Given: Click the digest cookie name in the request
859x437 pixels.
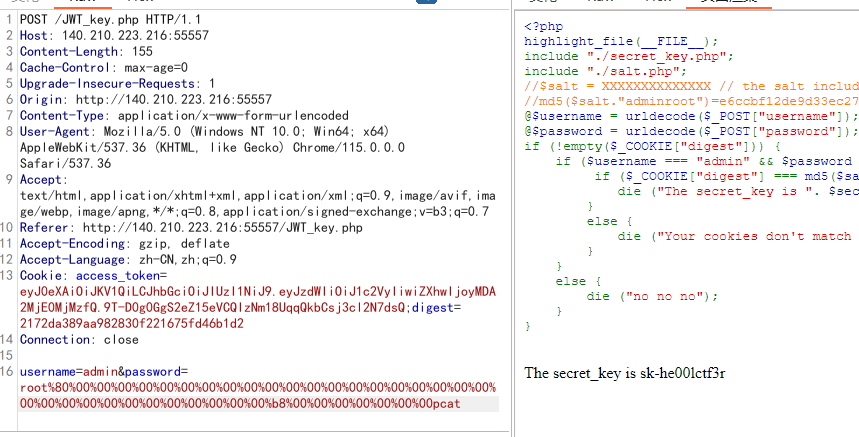Looking at the screenshot, I should point(433,308).
